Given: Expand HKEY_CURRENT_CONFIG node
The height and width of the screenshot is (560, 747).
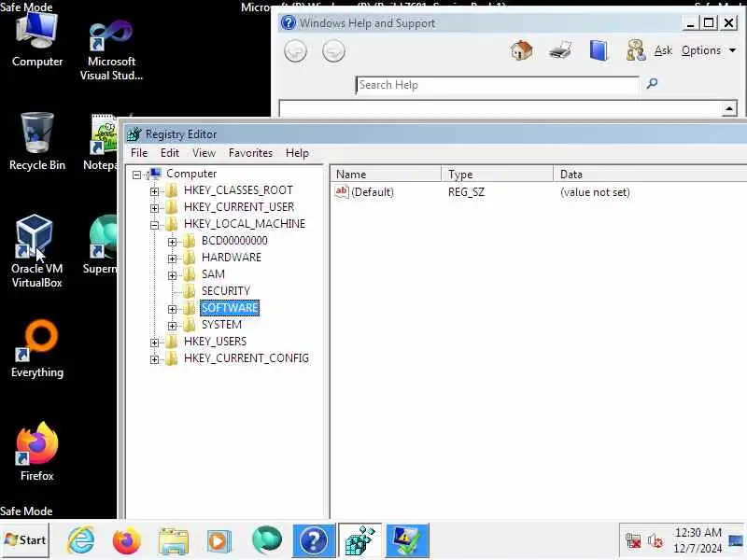Looking at the screenshot, I should 154,359.
